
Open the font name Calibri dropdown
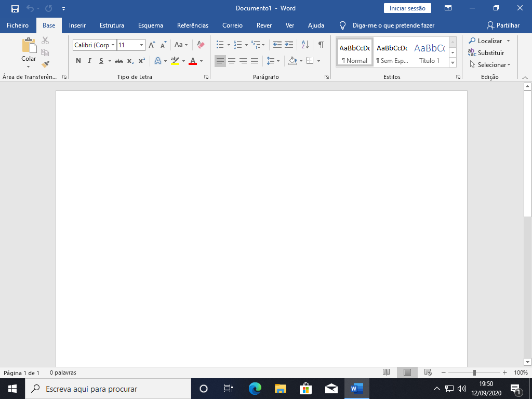click(113, 45)
